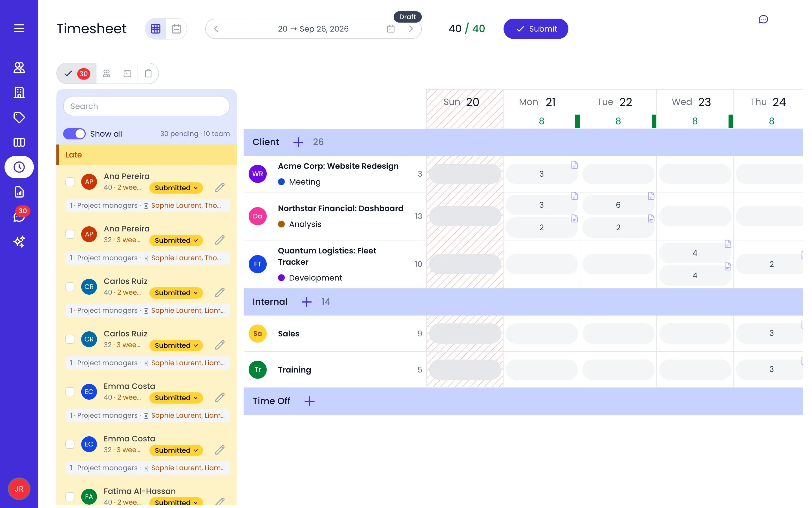Open the note icon on Acme Corp Monday entry
Viewport: 812px width, 508px height.
tap(574, 165)
